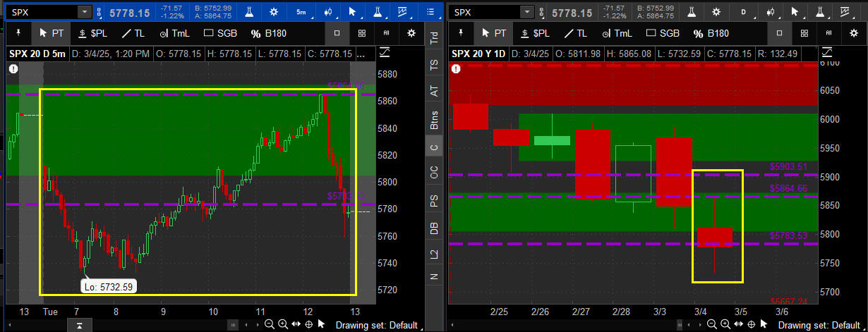Open the right chart's 'Drawing set: Default' menu

(821, 325)
